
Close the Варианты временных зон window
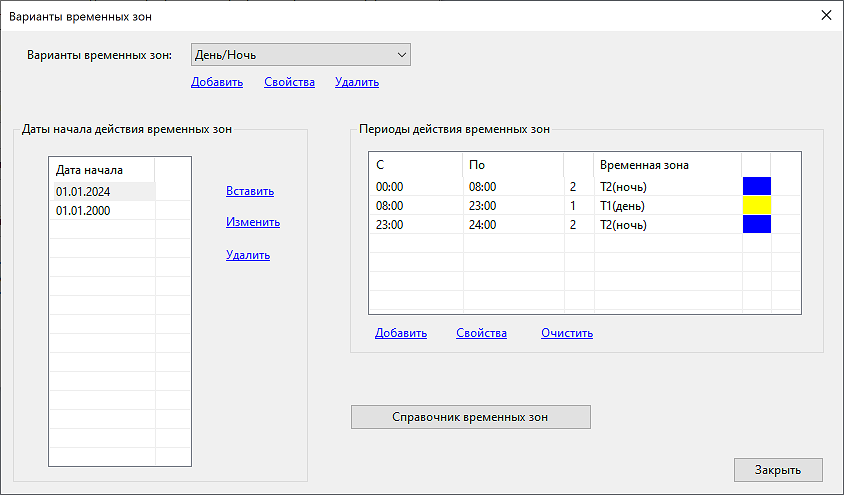826,16
